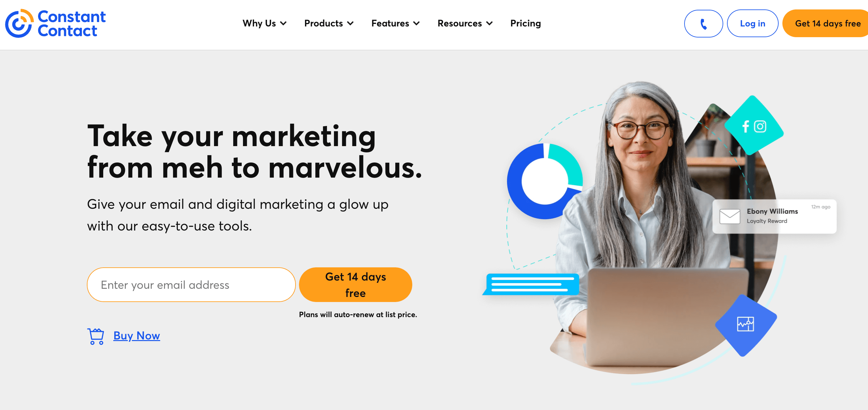This screenshot has width=868, height=410.
Task: Open the Resources menu item
Action: [x=465, y=23]
